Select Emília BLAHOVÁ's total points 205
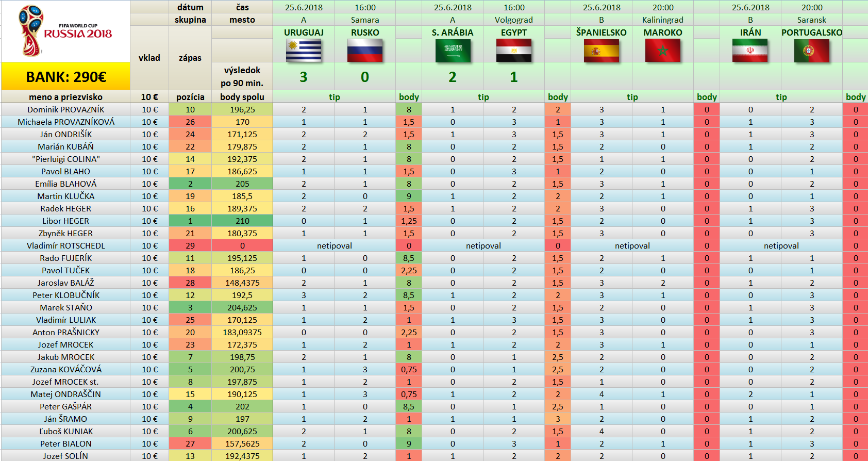 242,184
